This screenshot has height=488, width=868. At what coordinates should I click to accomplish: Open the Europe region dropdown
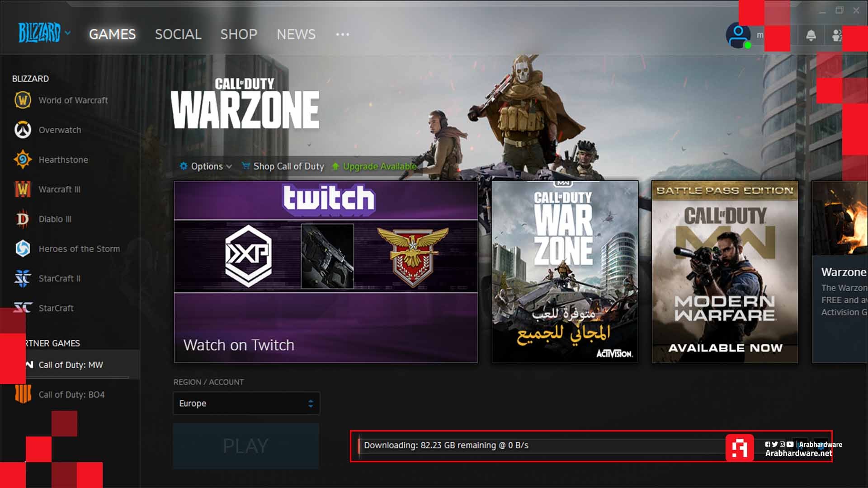246,403
